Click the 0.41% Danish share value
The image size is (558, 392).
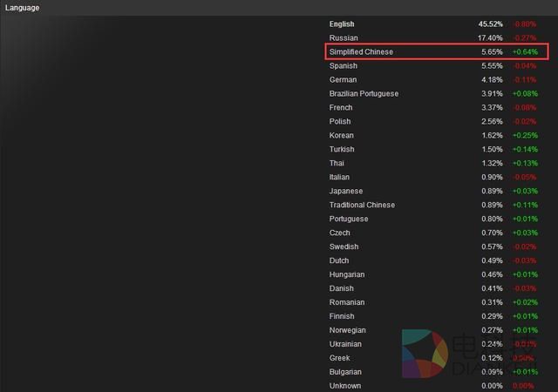pos(492,288)
